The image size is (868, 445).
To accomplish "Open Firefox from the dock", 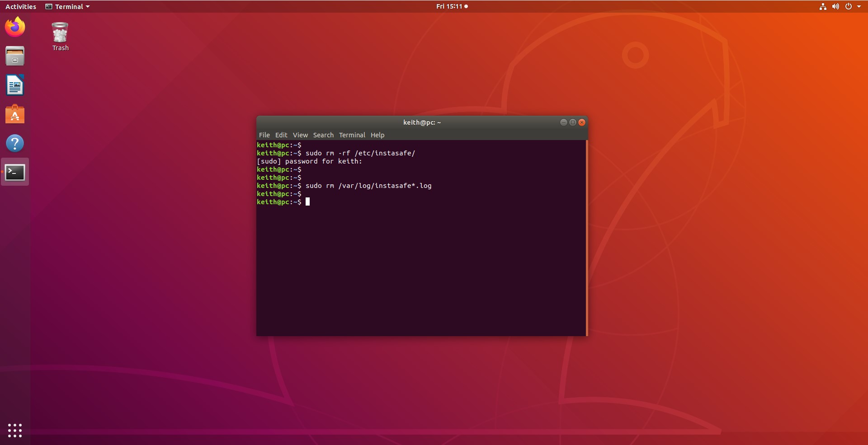I will [15, 27].
